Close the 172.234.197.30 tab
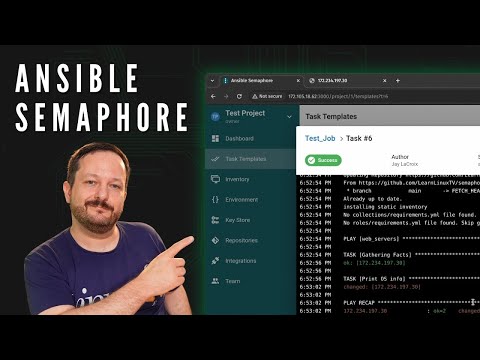Screen dimensions: 480x360 click(384, 81)
